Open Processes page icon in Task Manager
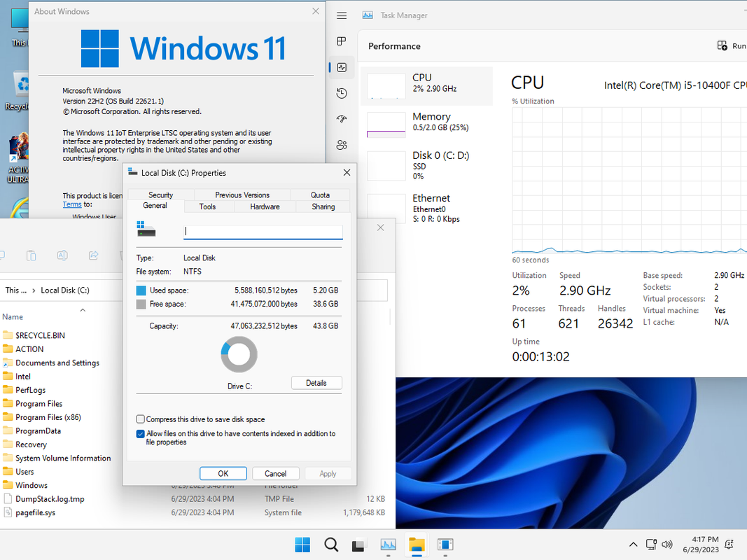This screenshot has height=560, width=747. pyautogui.click(x=342, y=41)
